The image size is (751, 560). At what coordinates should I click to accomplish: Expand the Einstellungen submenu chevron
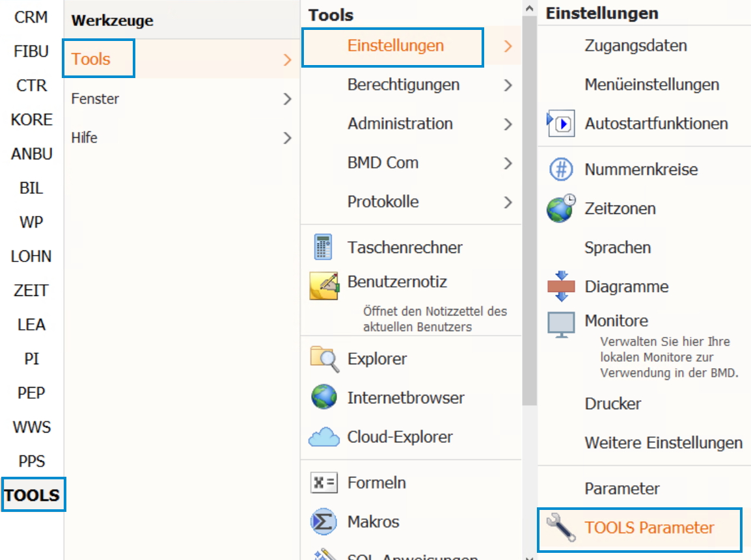coord(508,46)
